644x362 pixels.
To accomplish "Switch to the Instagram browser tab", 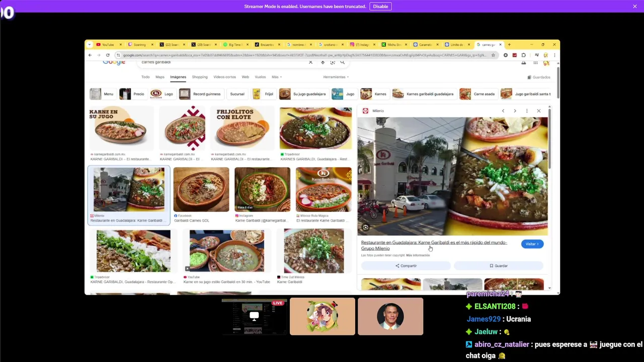I will click(362, 45).
